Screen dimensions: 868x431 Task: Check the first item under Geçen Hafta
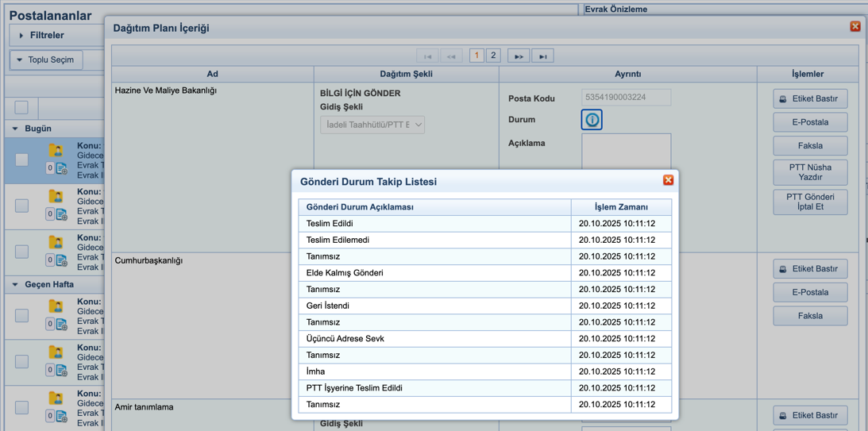[x=21, y=316]
